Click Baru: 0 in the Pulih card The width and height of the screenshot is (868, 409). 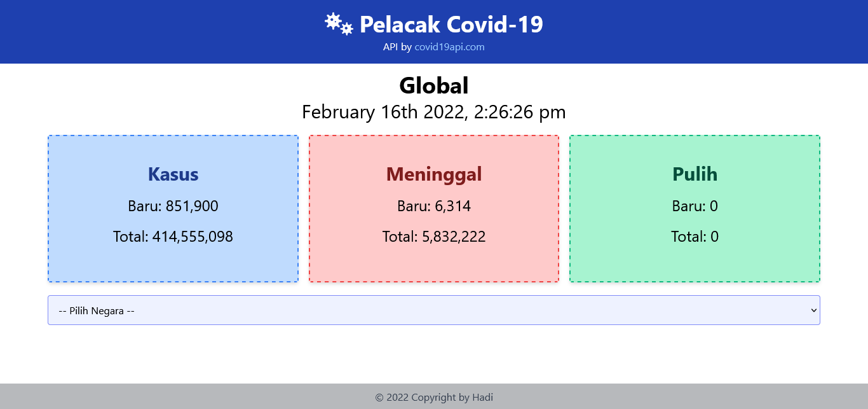tap(695, 206)
